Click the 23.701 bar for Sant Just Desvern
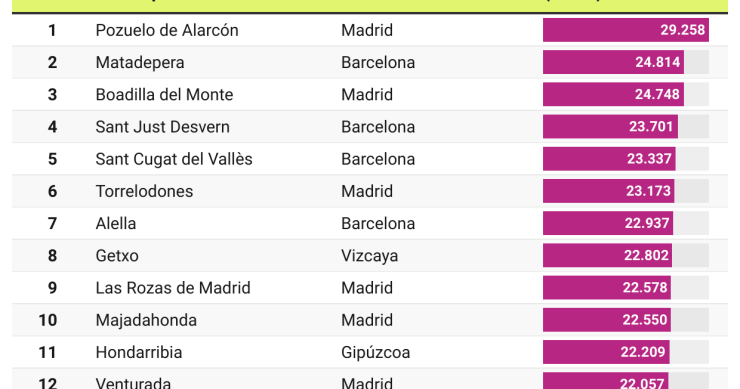The width and height of the screenshot is (740, 389). click(610, 127)
